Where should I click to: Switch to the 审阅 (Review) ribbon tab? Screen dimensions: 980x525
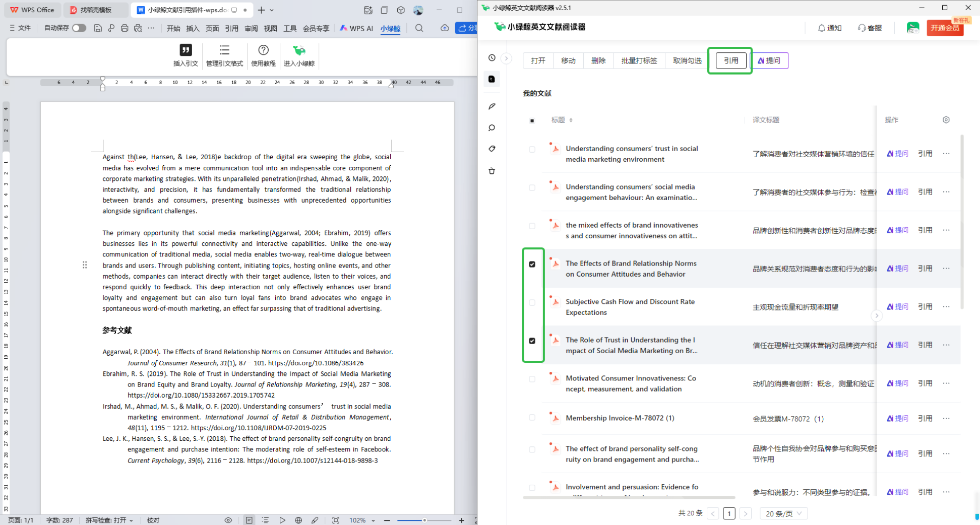pos(251,28)
